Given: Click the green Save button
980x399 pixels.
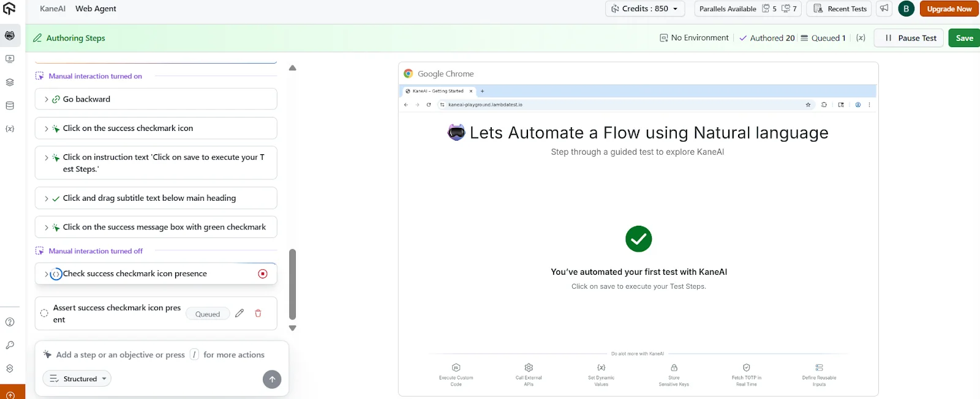Looking at the screenshot, I should (964, 38).
